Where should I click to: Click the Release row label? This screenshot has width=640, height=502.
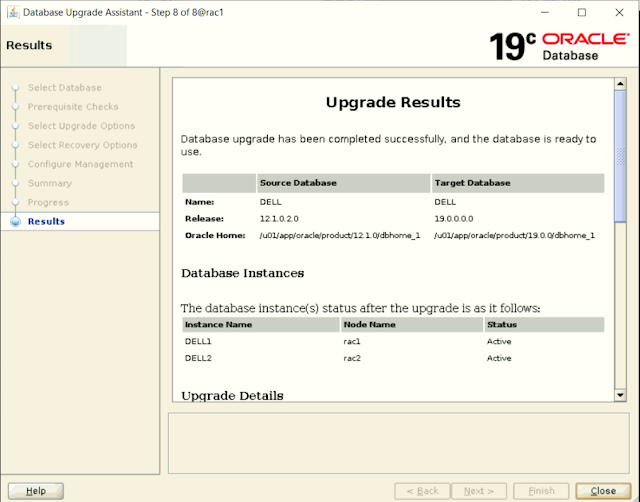(x=204, y=219)
